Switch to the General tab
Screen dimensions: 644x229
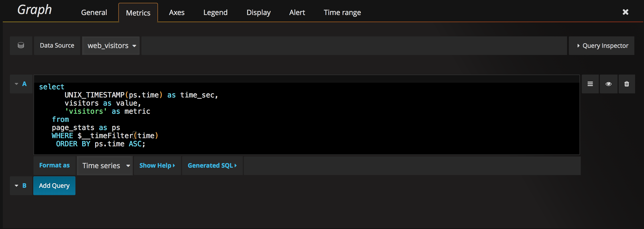click(x=94, y=12)
